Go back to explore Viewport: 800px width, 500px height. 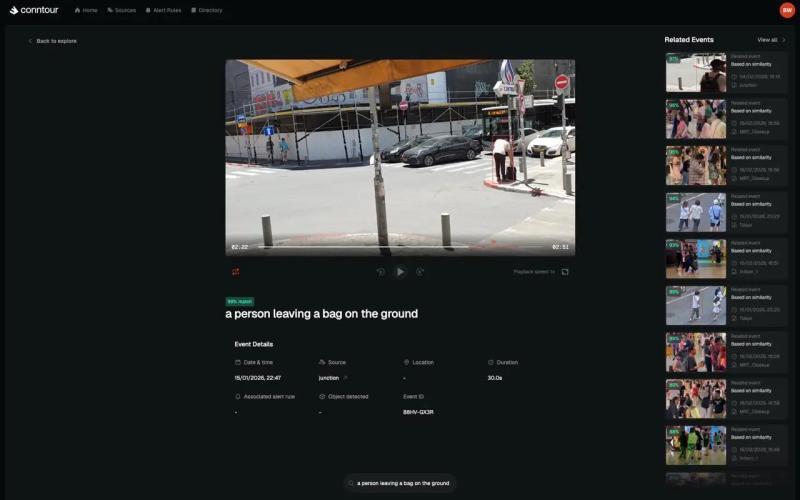click(x=53, y=41)
